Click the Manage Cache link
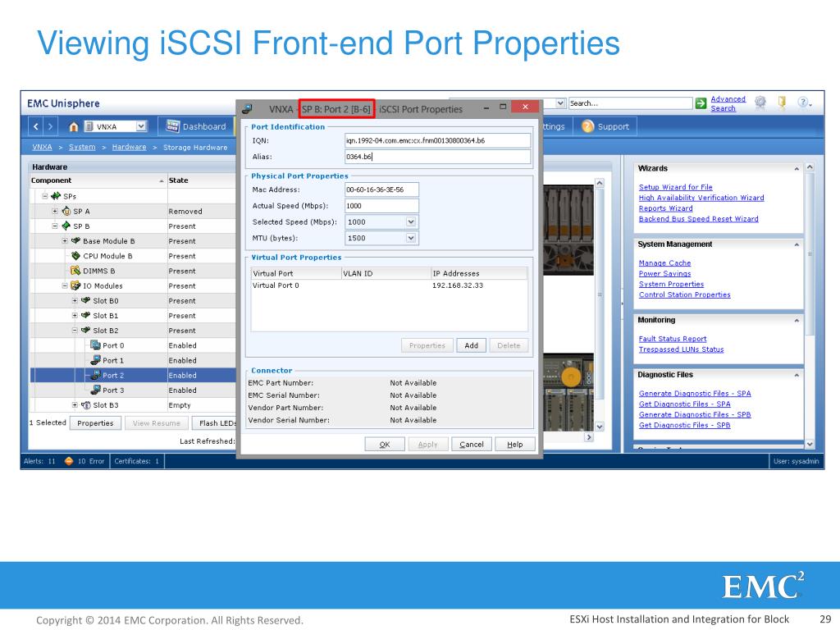This screenshot has width=840, height=630. (x=664, y=263)
